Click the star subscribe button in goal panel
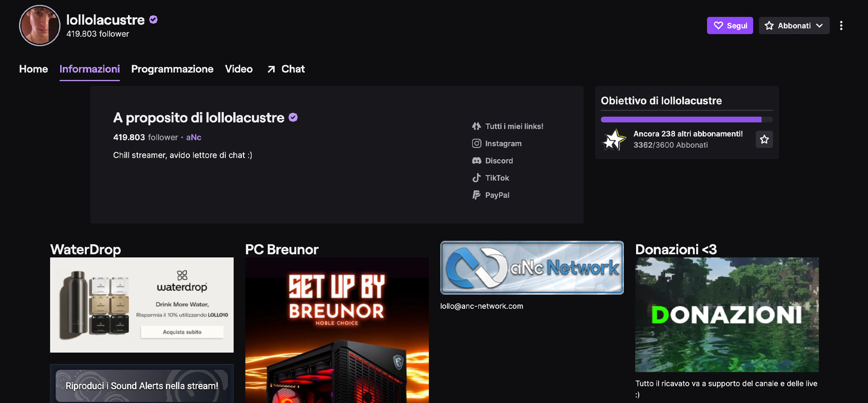Screen dimensions: 868x403 764,140
